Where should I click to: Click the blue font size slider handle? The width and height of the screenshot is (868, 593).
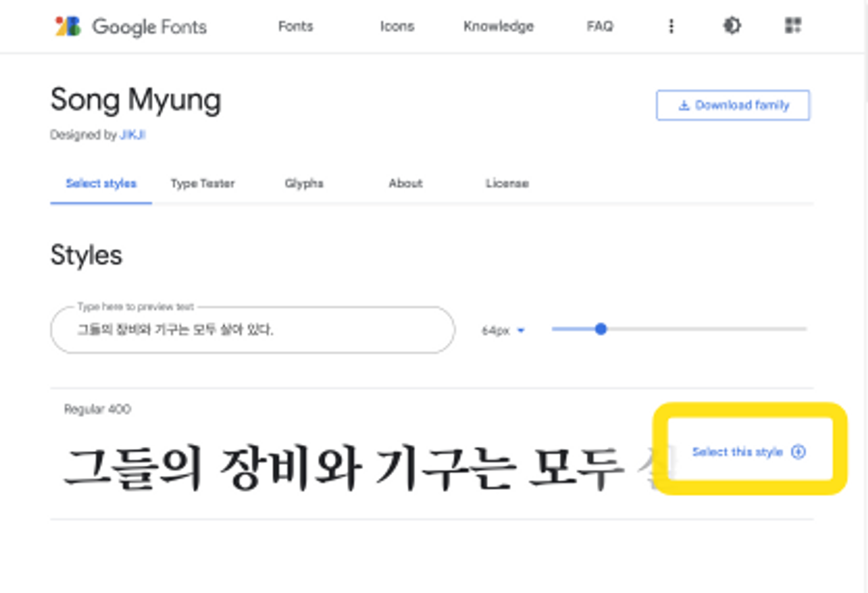pyautogui.click(x=601, y=329)
